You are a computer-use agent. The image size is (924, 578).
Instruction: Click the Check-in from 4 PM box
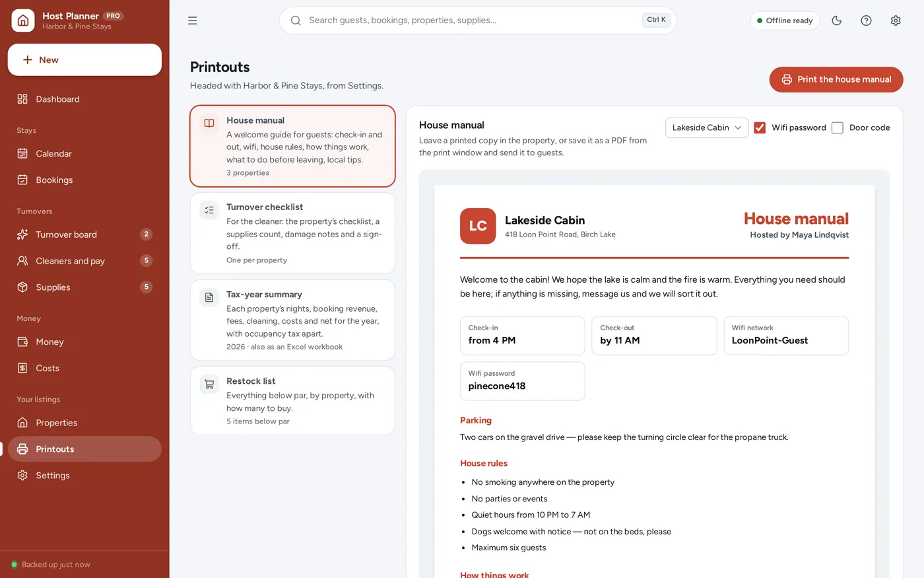click(x=522, y=336)
